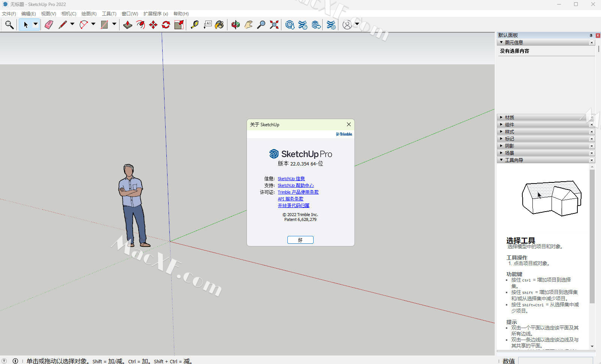Open the 相机(C) menu
Viewport: 601px width, 364px height.
[69, 14]
